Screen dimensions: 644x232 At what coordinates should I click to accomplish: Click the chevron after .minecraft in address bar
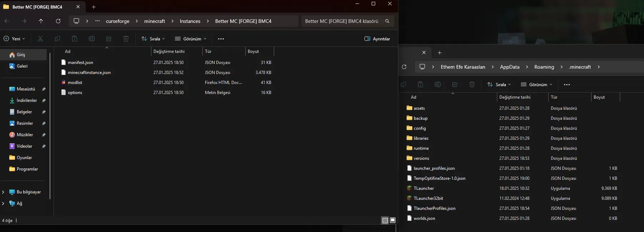tap(599, 67)
